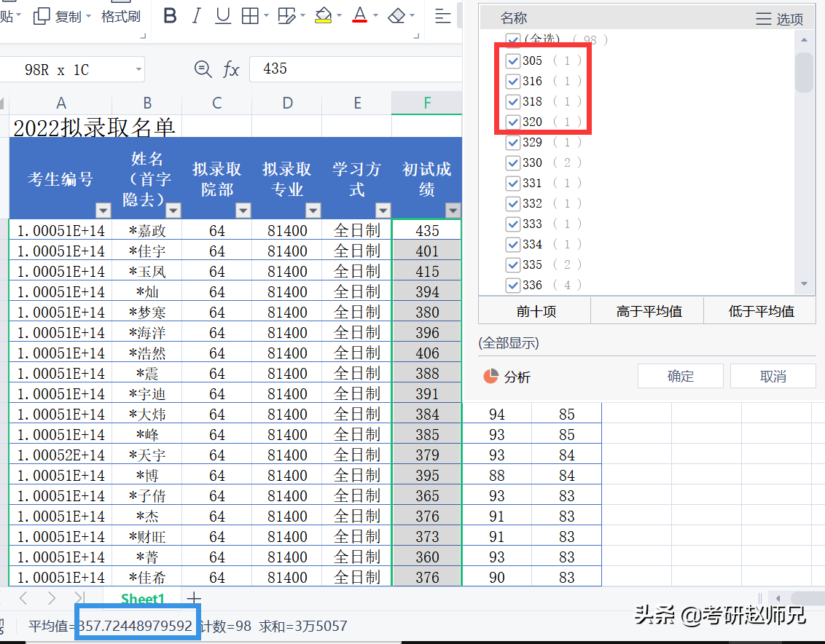Apply underline with the U icon

(222, 15)
